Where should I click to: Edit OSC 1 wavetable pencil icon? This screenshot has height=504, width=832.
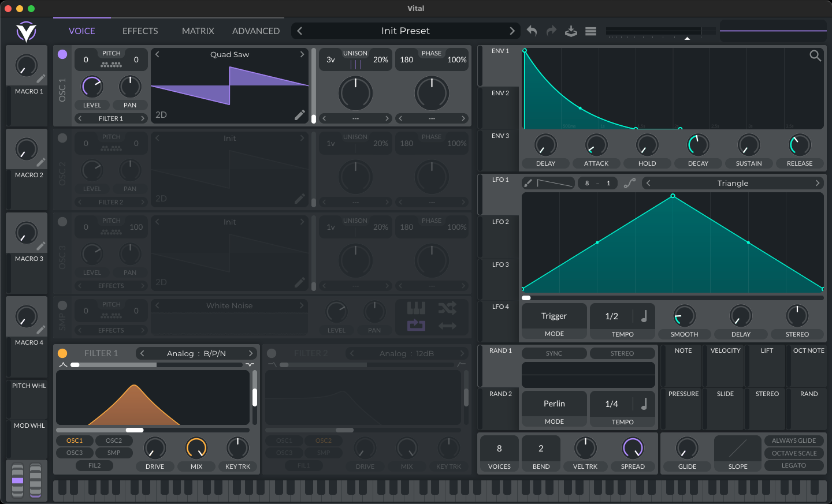(299, 115)
